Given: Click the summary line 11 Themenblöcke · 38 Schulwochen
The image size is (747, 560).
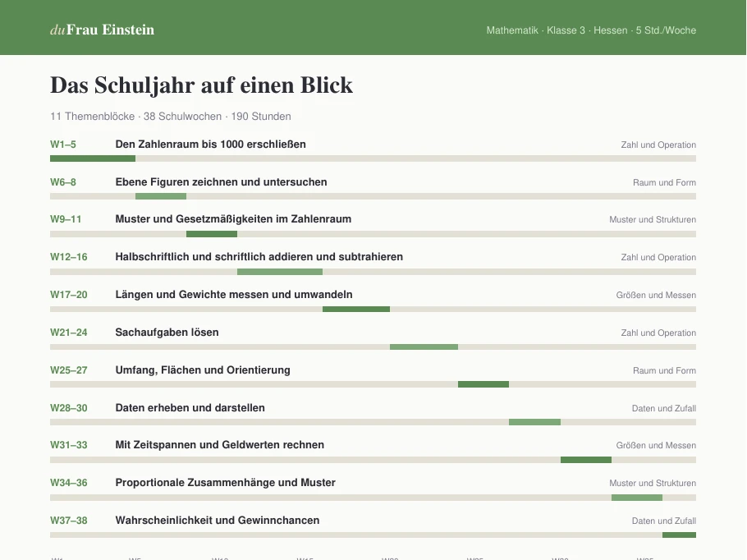Looking at the screenshot, I should click(x=171, y=117).
